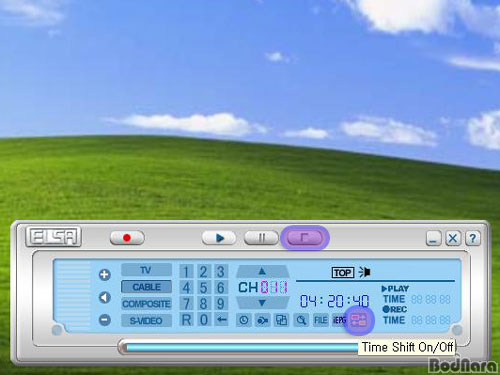Close the ELSA TV player window

pyautogui.click(x=453, y=238)
